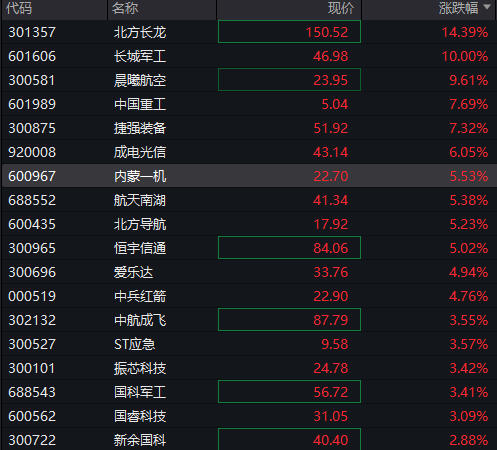Open the 爱乐达 stock

click(133, 272)
